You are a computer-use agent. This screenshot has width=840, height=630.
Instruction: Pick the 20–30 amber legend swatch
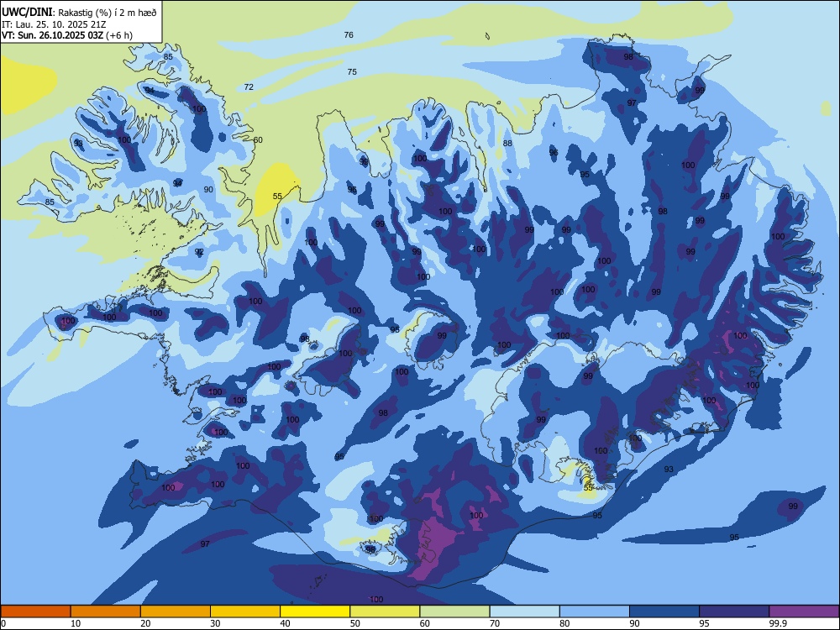point(176,612)
